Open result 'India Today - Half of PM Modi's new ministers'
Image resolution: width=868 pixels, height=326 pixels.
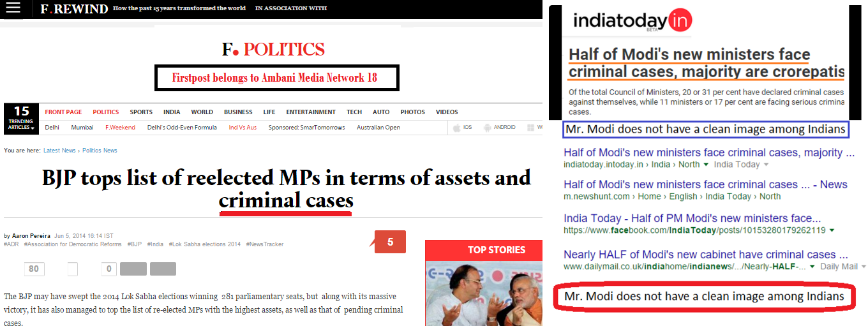click(x=692, y=218)
